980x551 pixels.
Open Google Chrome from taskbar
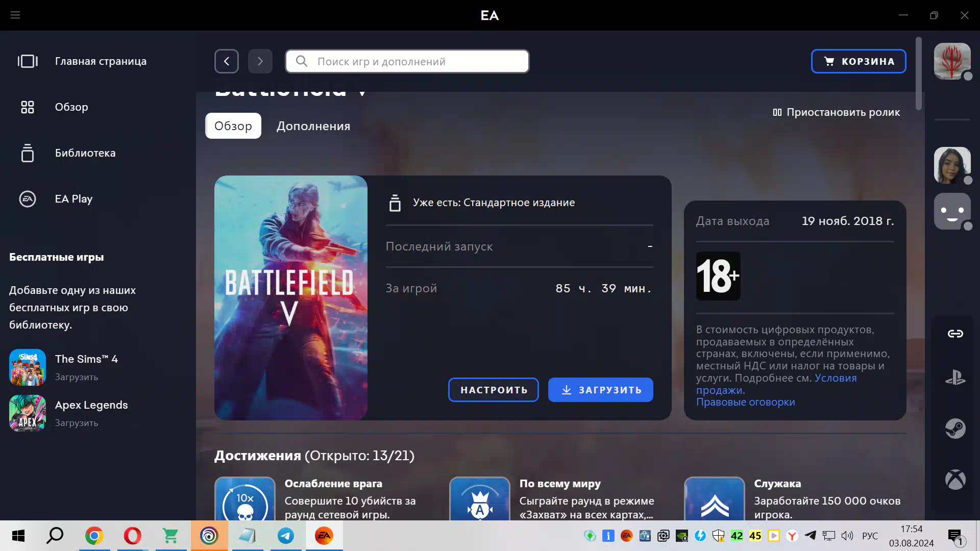pyautogui.click(x=94, y=536)
